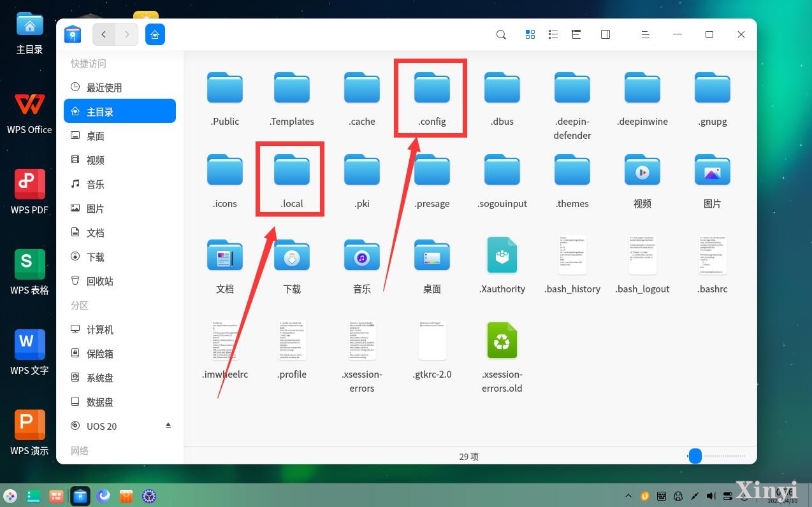Select the 下载 folder in file grid
The height and width of the screenshot is (507, 812).
click(x=292, y=255)
